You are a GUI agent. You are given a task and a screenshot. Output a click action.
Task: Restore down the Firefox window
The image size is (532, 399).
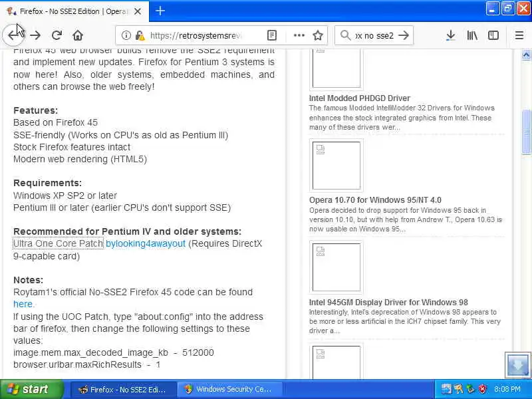tap(508, 9)
